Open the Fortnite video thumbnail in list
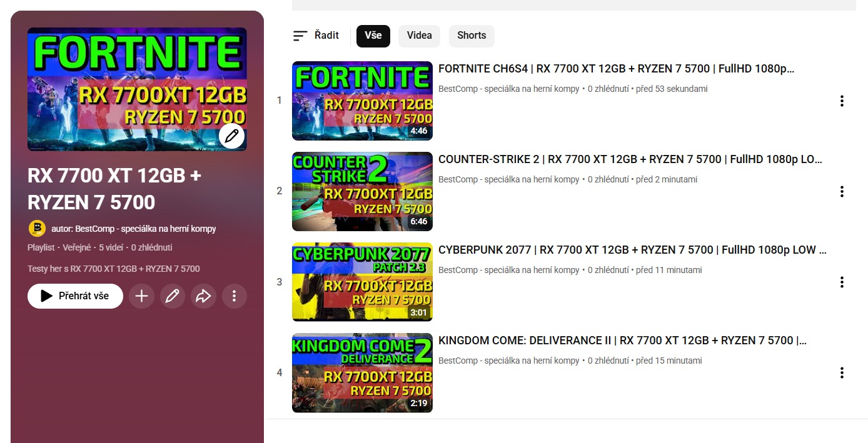868x443 pixels. point(362,101)
